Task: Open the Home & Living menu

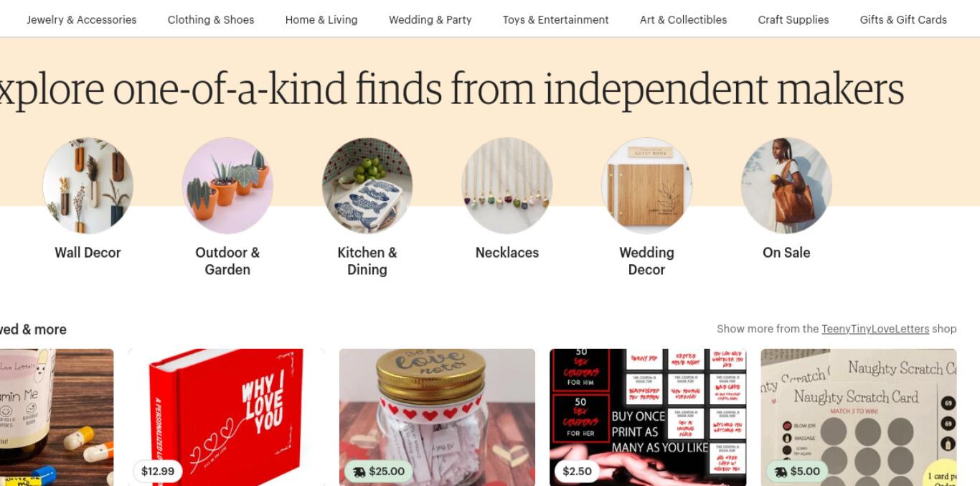Action: [321, 19]
